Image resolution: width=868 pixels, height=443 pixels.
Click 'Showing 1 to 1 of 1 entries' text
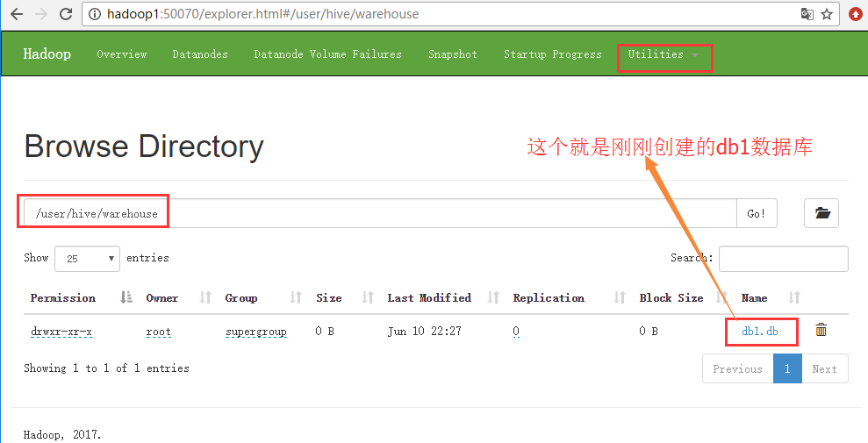click(106, 368)
